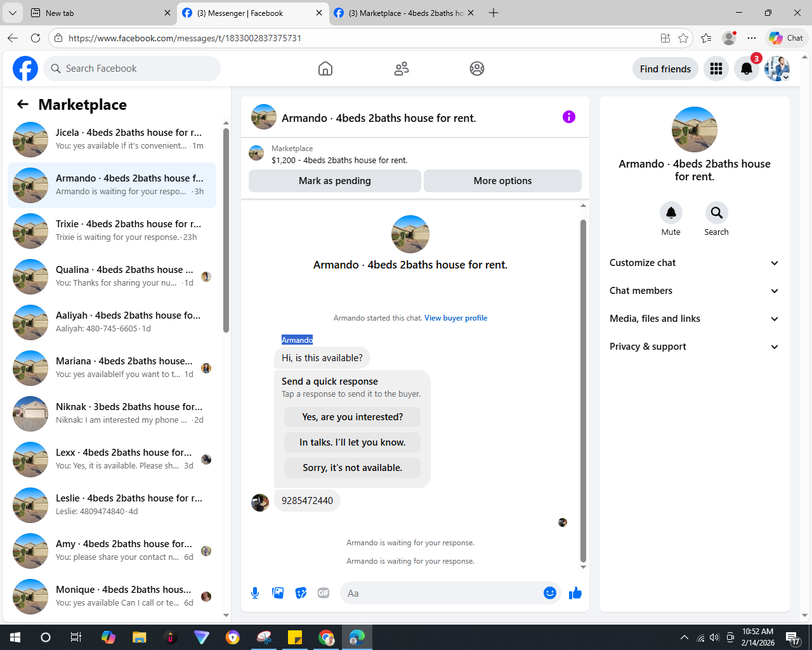Click the phone number message 9285472440
The height and width of the screenshot is (650, 812).
[x=307, y=501]
